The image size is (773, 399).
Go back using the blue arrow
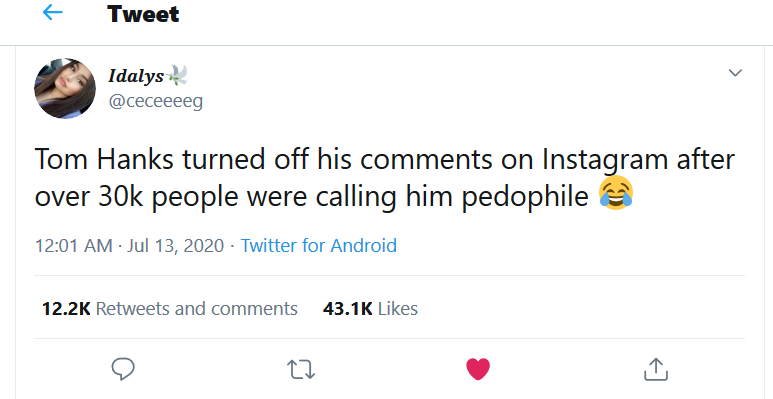tap(52, 12)
